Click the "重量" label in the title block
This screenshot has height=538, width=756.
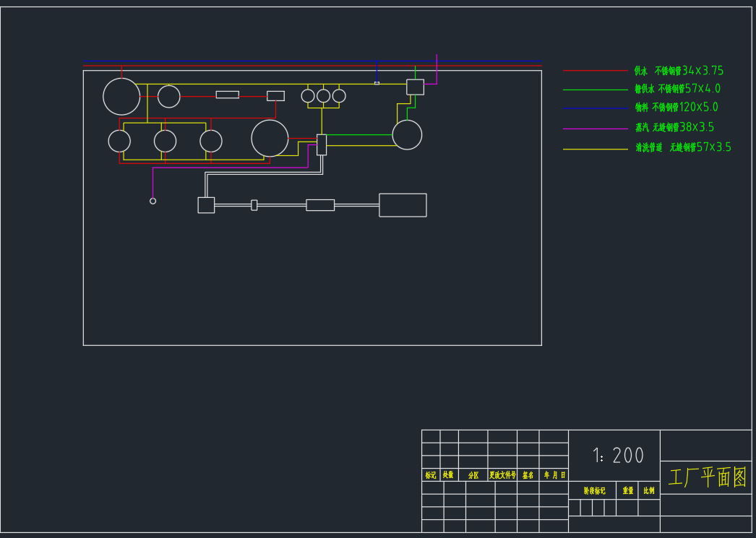tap(628, 491)
